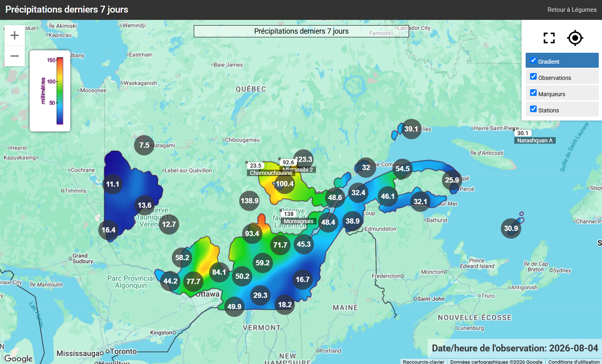Toggle the Observations layer checkbox
Screen dimensions: 602x364
pos(533,76)
